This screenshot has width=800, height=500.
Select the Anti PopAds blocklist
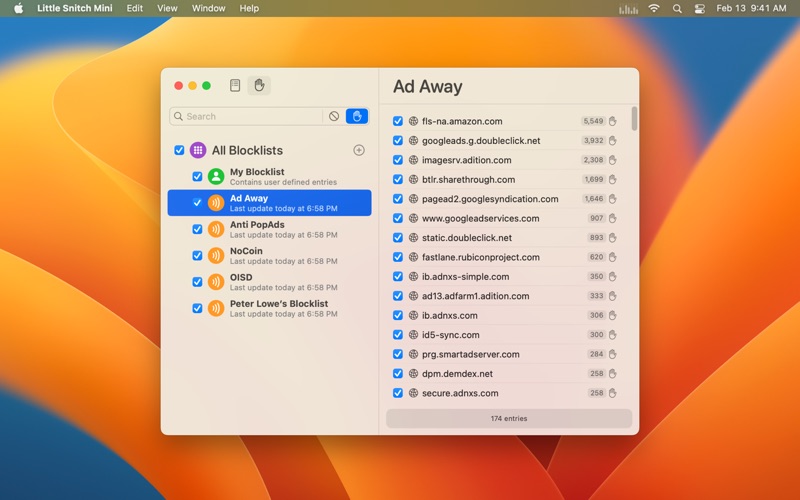[x=269, y=229]
